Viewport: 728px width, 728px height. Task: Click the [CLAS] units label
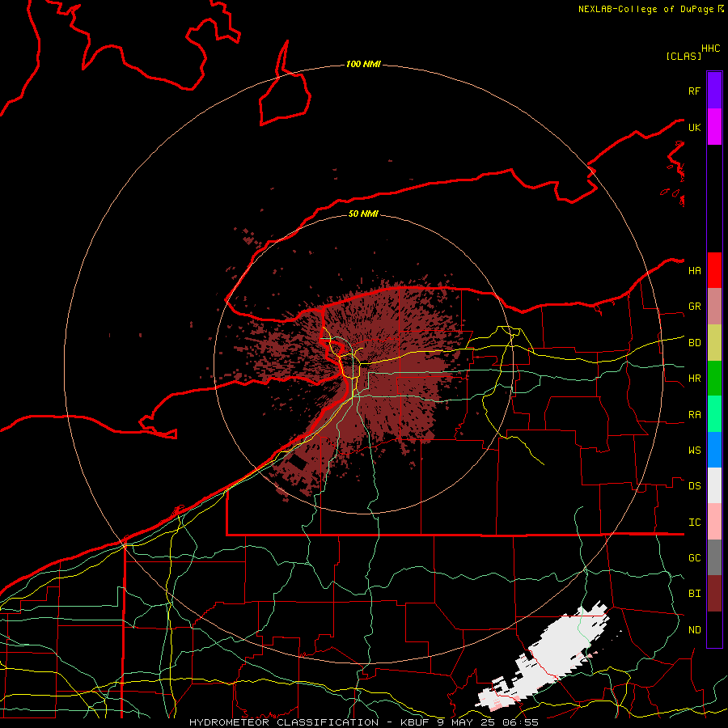click(x=684, y=56)
